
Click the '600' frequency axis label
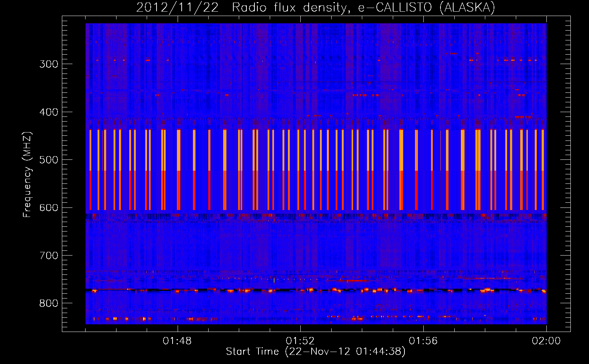coord(49,208)
